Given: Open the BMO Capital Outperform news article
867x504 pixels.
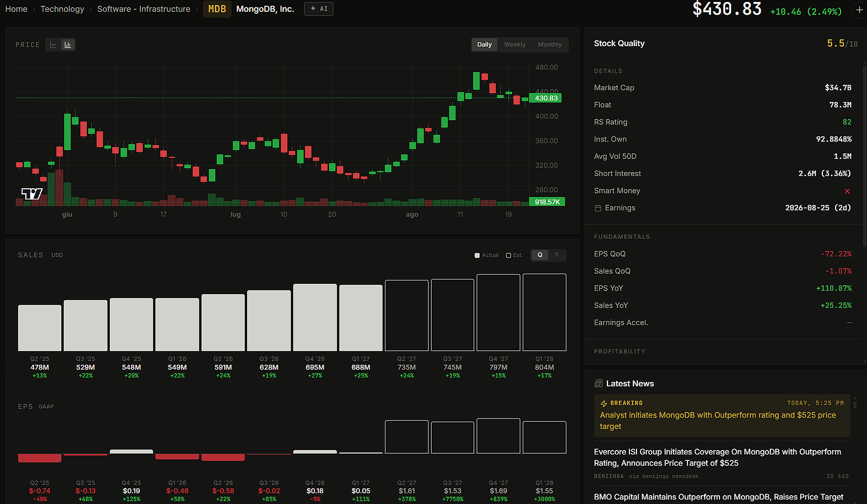Looking at the screenshot, I should coord(719,497).
